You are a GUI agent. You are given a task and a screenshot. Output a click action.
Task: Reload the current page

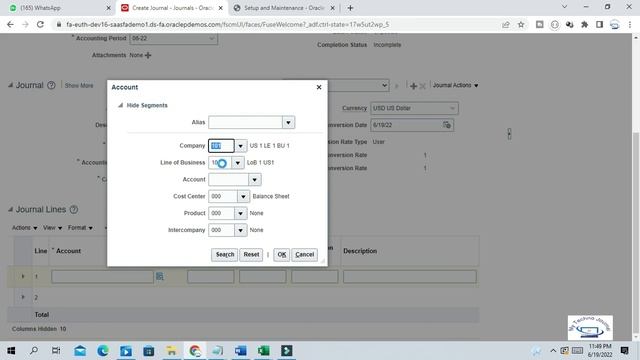pos(40,24)
